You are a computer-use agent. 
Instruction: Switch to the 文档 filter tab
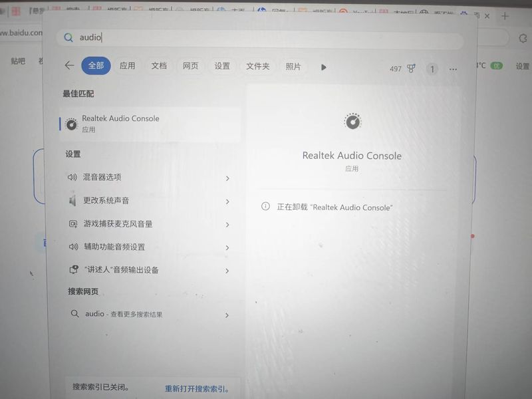tap(159, 66)
